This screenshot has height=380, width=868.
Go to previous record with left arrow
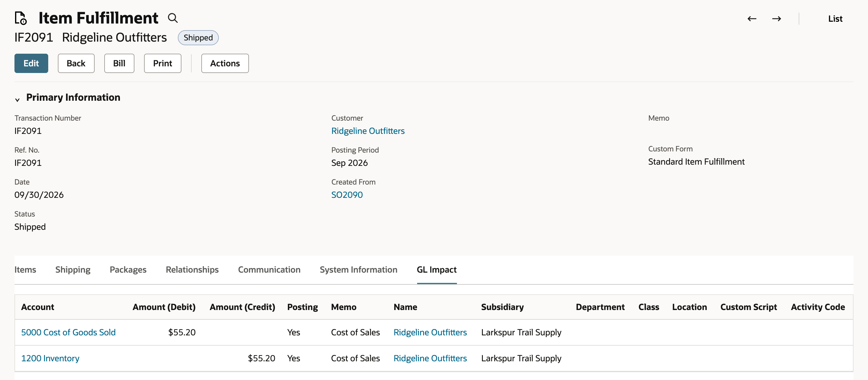(752, 19)
